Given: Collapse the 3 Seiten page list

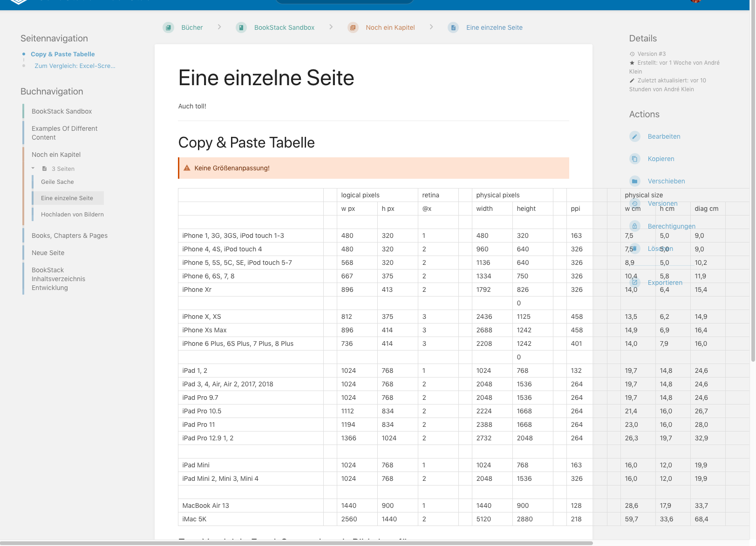Looking at the screenshot, I should point(33,168).
